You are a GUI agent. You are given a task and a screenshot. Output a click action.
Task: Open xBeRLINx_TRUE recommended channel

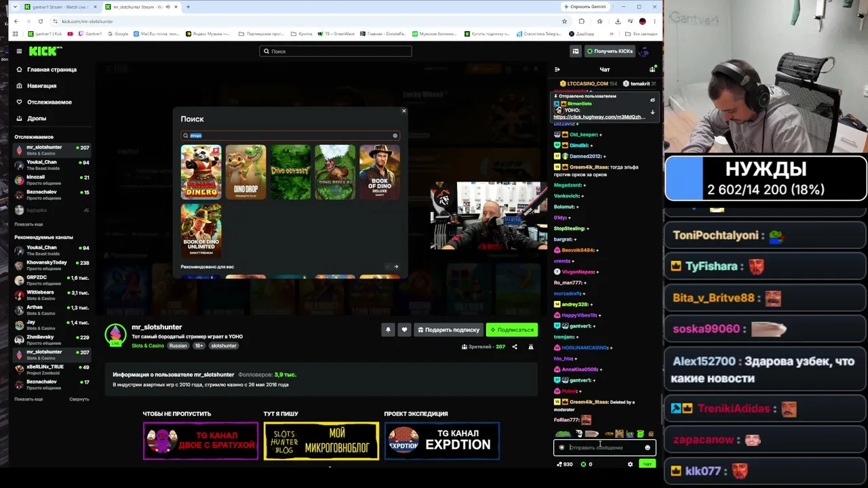pyautogui.click(x=53, y=369)
